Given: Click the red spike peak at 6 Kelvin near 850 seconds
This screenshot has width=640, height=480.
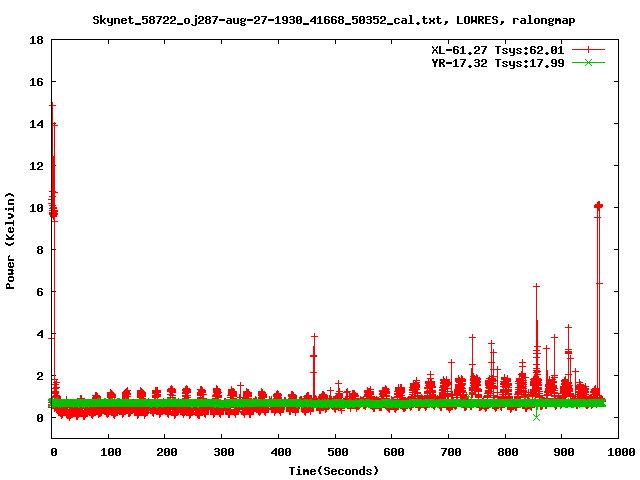Looking at the screenshot, I should pos(536,287).
